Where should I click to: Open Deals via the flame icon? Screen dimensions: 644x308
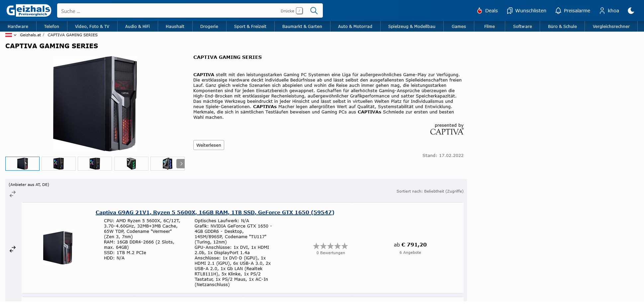pos(480,11)
